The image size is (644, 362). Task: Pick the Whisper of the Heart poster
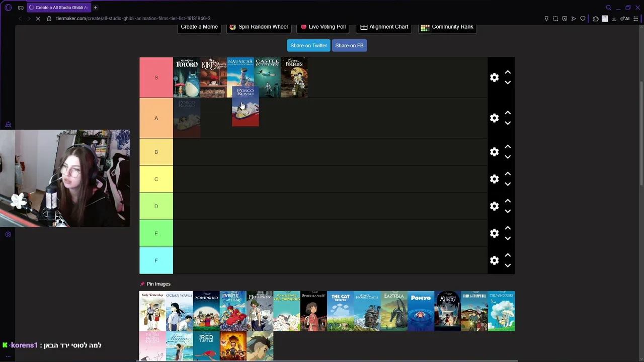(x=233, y=311)
